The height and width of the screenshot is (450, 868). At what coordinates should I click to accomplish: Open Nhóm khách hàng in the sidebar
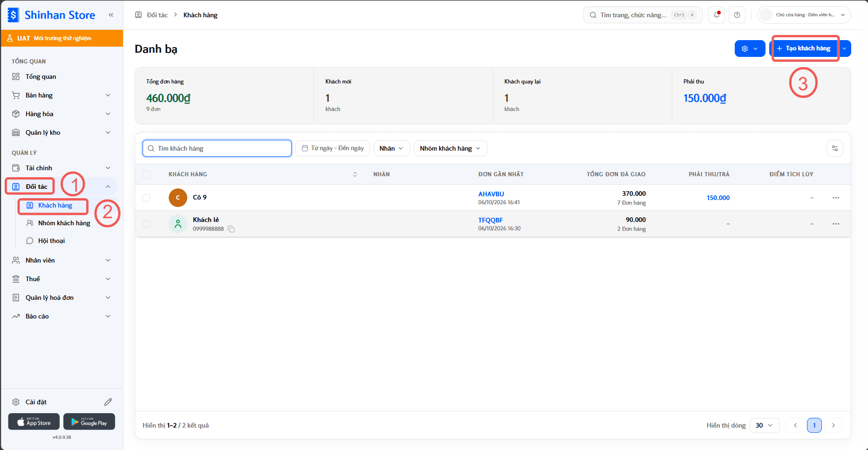[x=64, y=223]
